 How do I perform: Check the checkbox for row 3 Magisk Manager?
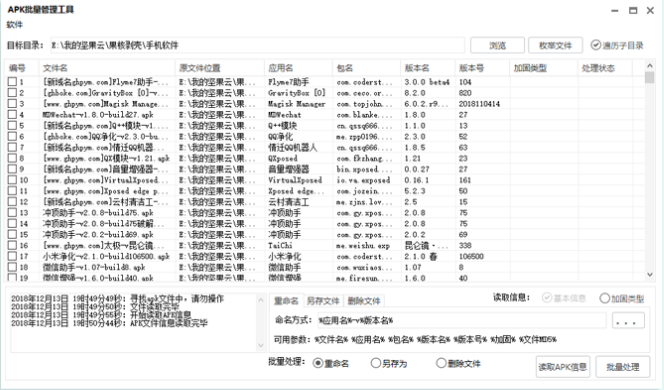point(12,103)
